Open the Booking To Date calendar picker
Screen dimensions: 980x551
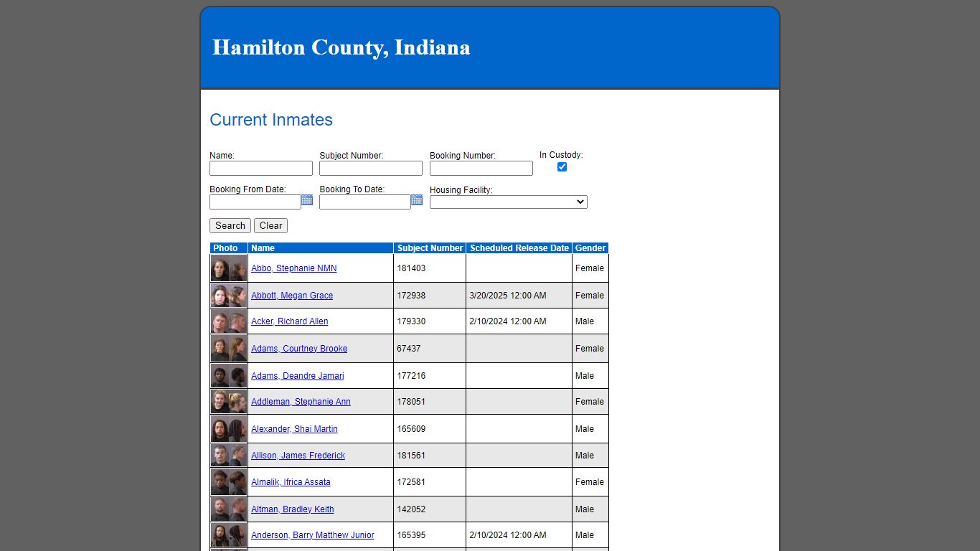(x=417, y=200)
